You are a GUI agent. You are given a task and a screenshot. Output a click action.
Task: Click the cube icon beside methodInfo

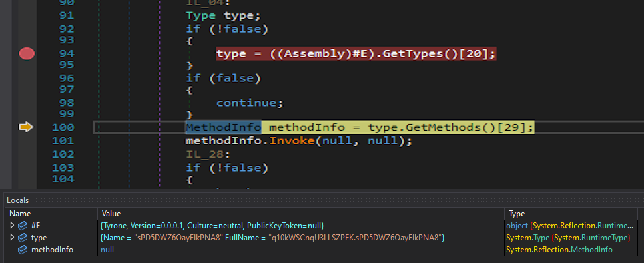point(23,250)
